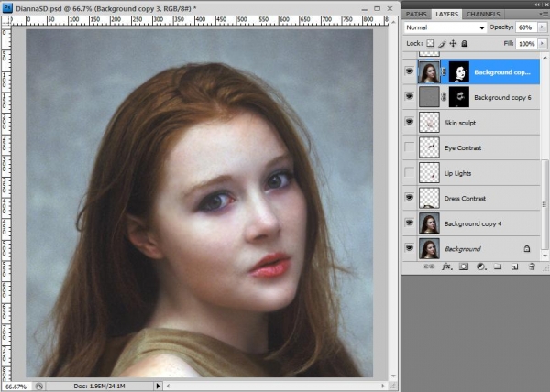550x392 pixels.
Task: Add a layer mask with mask icon
Action: pos(463,267)
